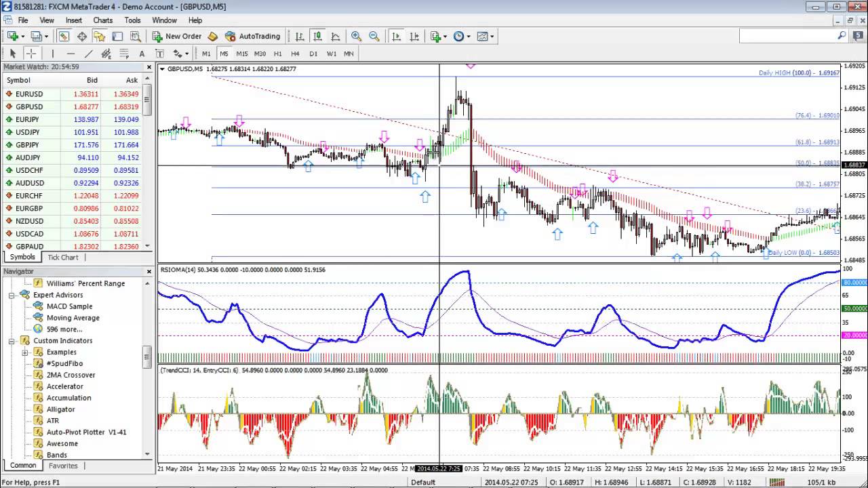Toggle candlestick chart mode
The width and height of the screenshot is (868, 488).
click(317, 36)
